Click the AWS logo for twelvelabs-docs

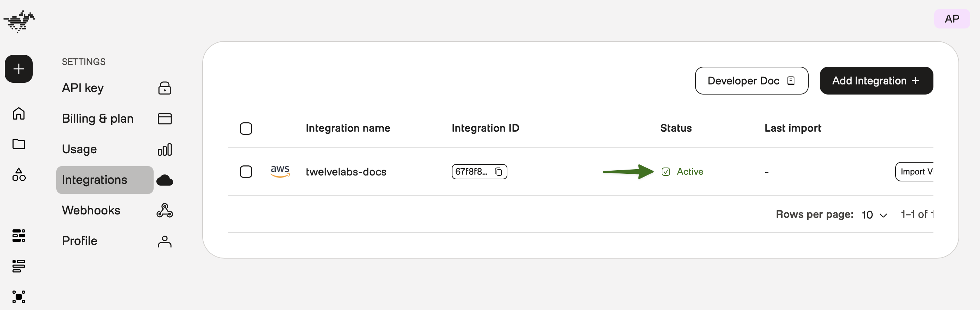tap(280, 171)
